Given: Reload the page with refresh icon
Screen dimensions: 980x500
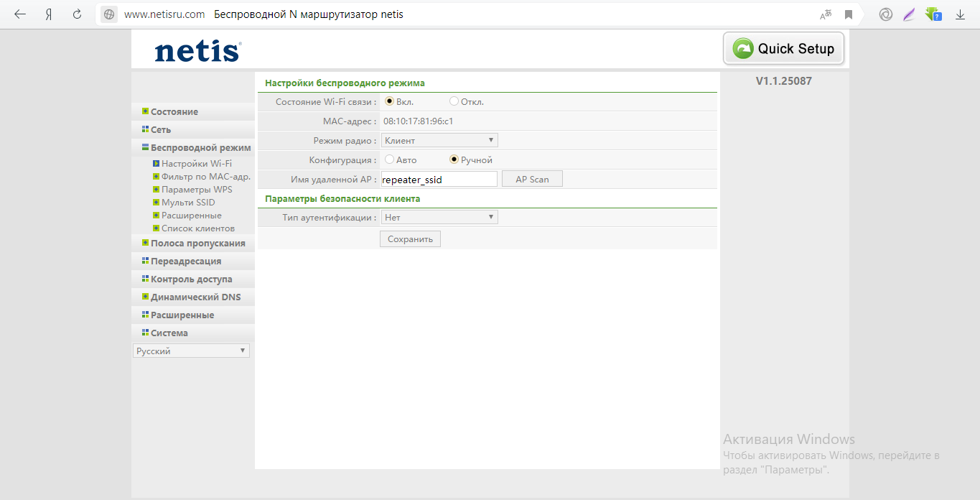Looking at the screenshot, I should (x=78, y=14).
